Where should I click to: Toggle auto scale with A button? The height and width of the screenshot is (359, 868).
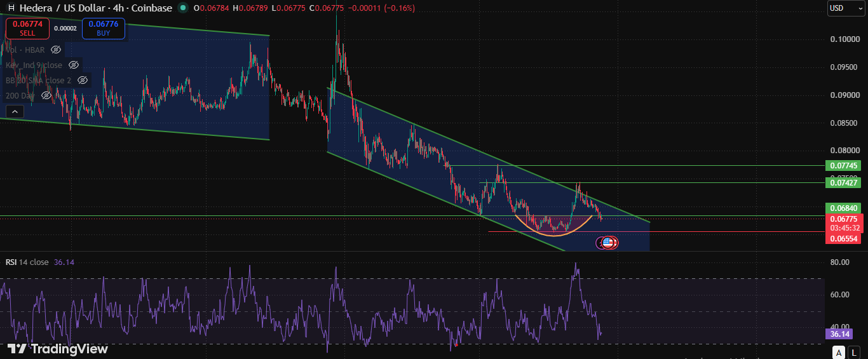(x=839, y=353)
